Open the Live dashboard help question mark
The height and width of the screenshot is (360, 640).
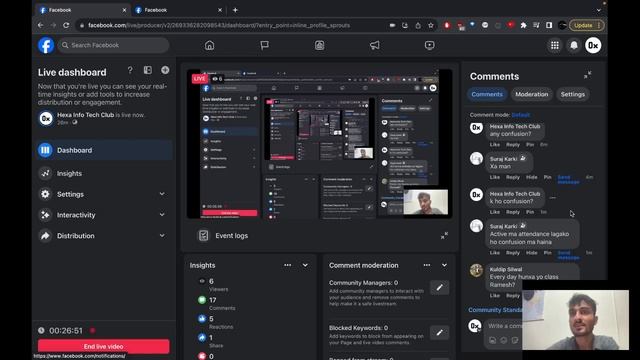[130, 70]
